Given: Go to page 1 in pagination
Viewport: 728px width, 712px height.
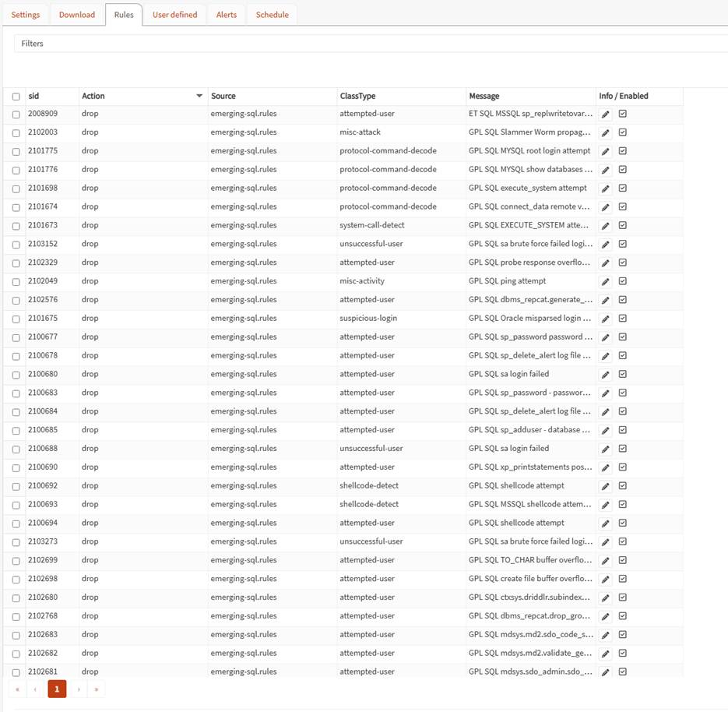Looking at the screenshot, I should pos(57,689).
